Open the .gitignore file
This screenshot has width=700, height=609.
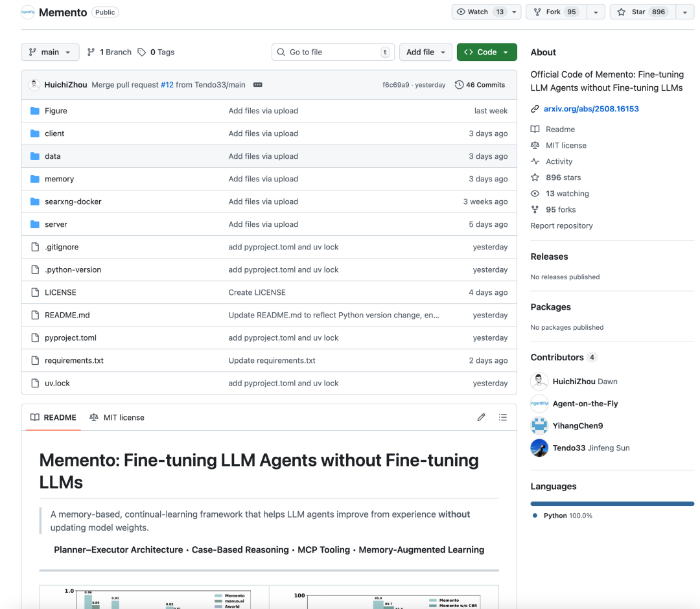62,247
